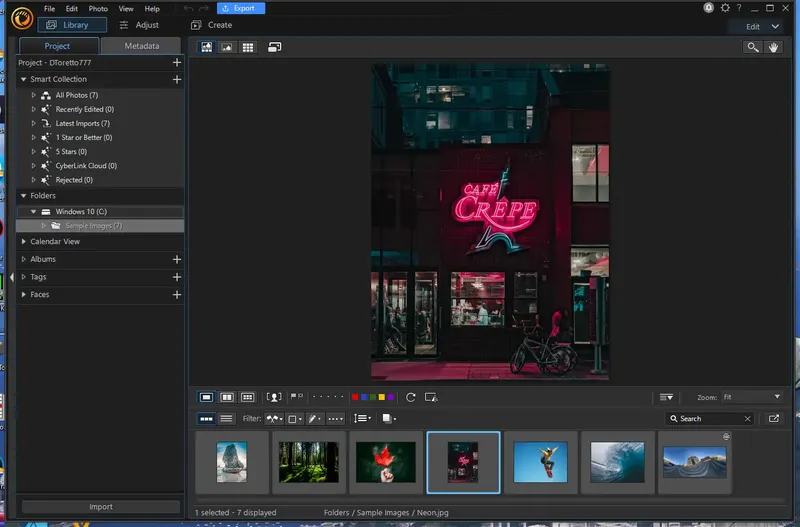Switch to thumbnail grid view mode
Viewport: 800px width, 527px height.
click(x=248, y=47)
